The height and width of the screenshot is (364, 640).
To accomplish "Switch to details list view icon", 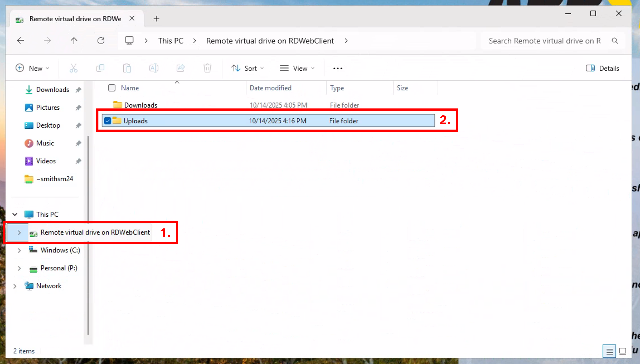I will (610, 351).
